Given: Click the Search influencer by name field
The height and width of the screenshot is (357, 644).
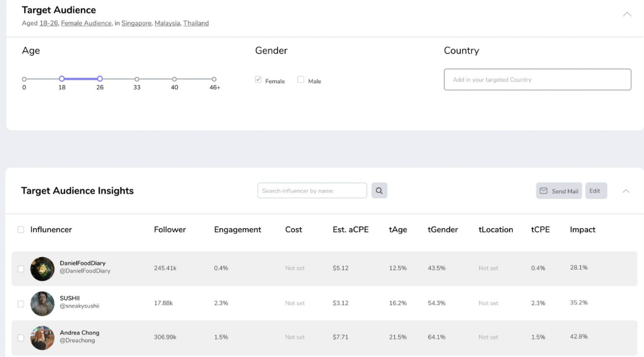Looking at the screenshot, I should point(312,190).
